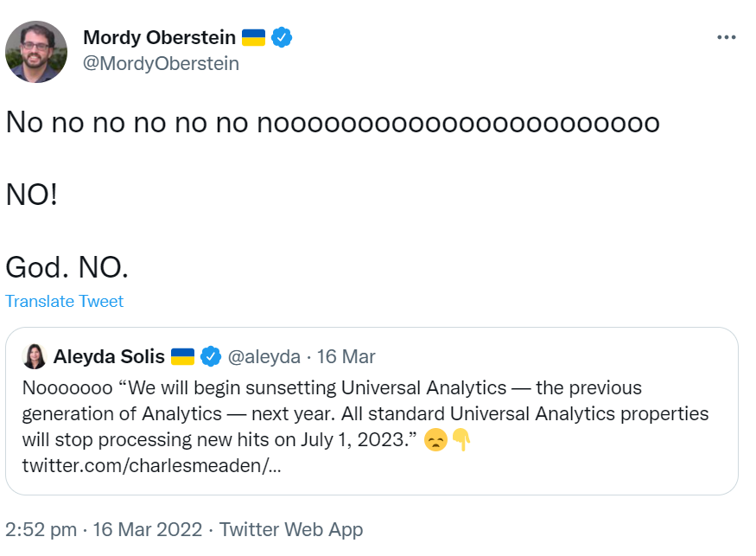756x556 pixels.
Task: Click Aleyda Solis's display name
Action: coord(111,356)
